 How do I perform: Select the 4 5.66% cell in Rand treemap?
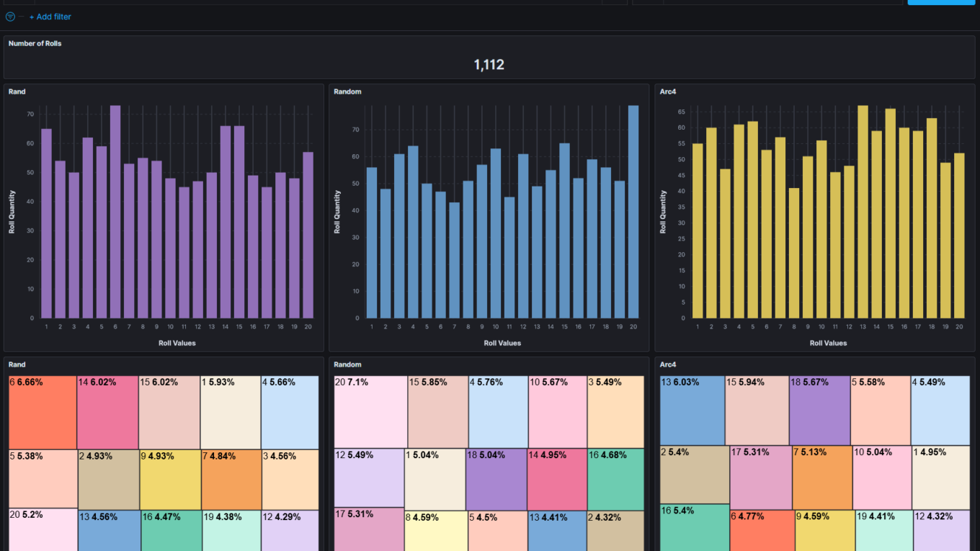[290, 413]
